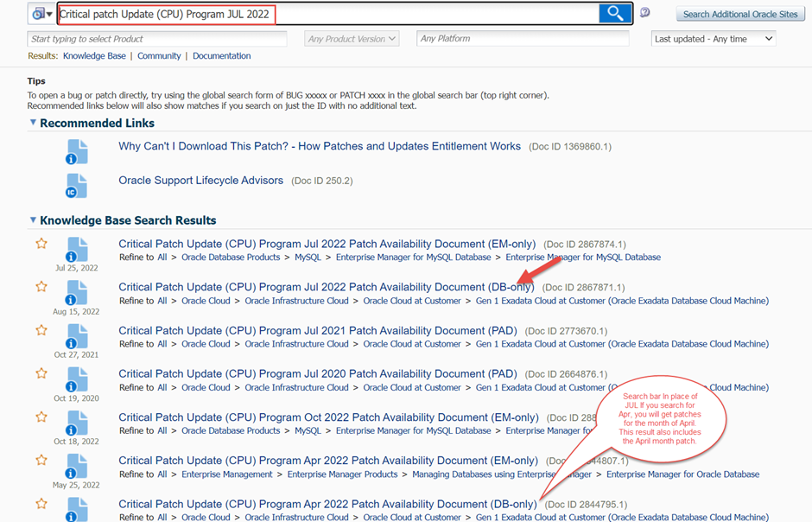This screenshot has width=812, height=522.
Task: Open Jul 2022 Patch Availability Document (DB-only)
Action: coord(327,287)
